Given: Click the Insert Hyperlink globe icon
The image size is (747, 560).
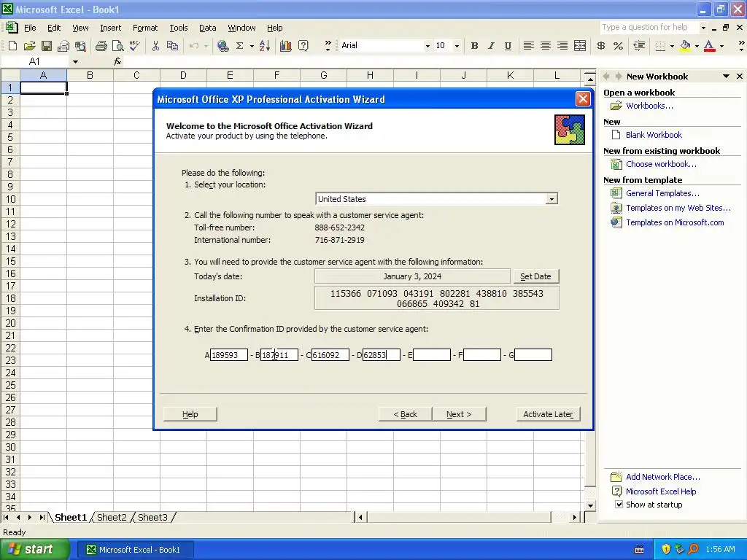Looking at the screenshot, I should (222, 46).
